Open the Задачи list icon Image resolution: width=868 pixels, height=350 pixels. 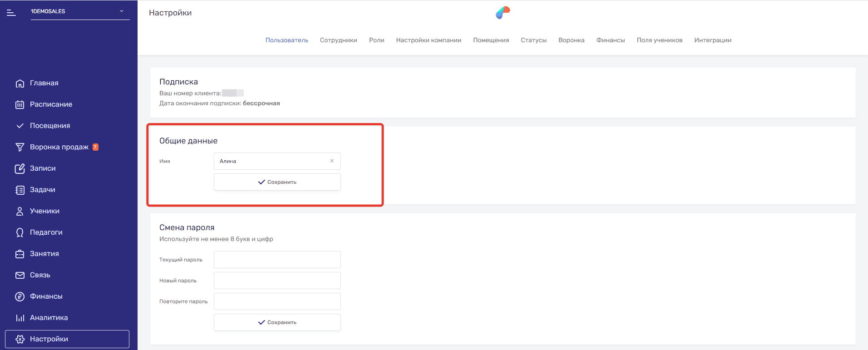click(20, 190)
